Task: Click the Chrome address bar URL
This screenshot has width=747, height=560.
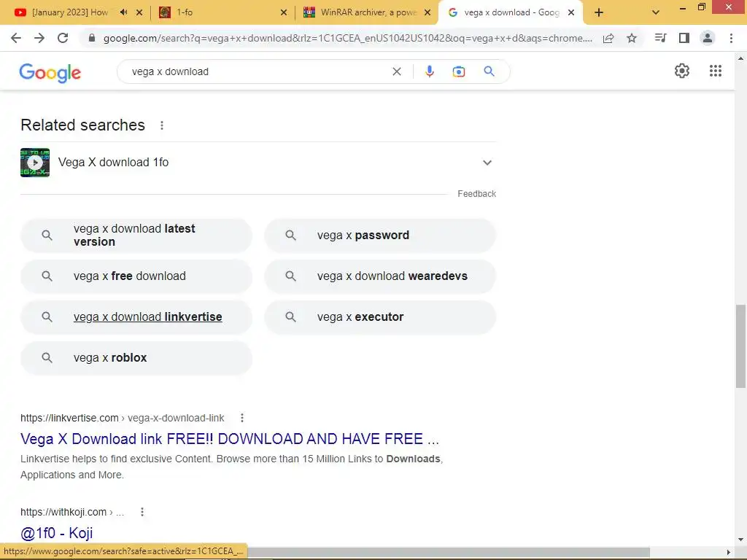Action: tap(348, 38)
